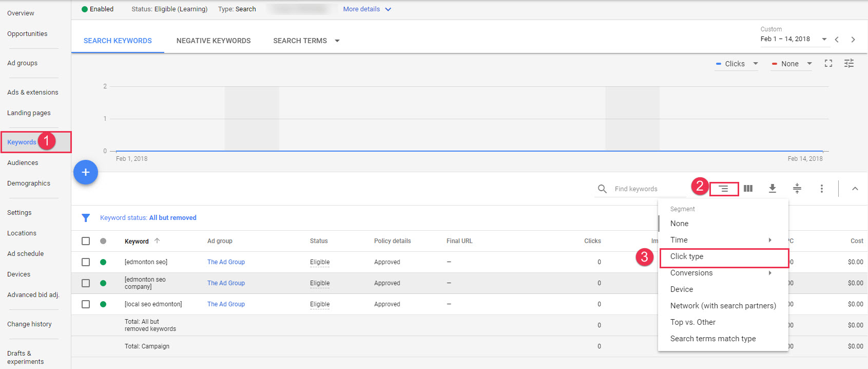Tick the checkbox for [edmonton seo] keyword

[x=86, y=262]
